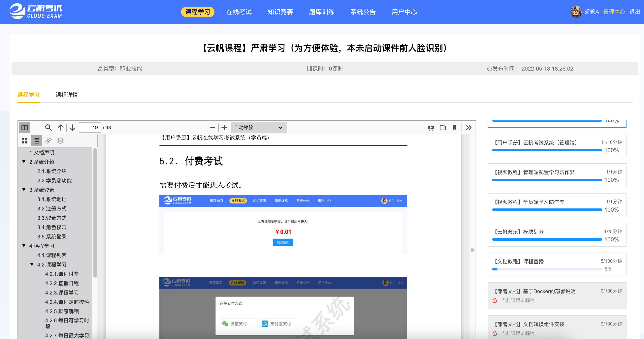Open outline item 3.3.登录方式
Screen dimensions: 644x339
52,218
